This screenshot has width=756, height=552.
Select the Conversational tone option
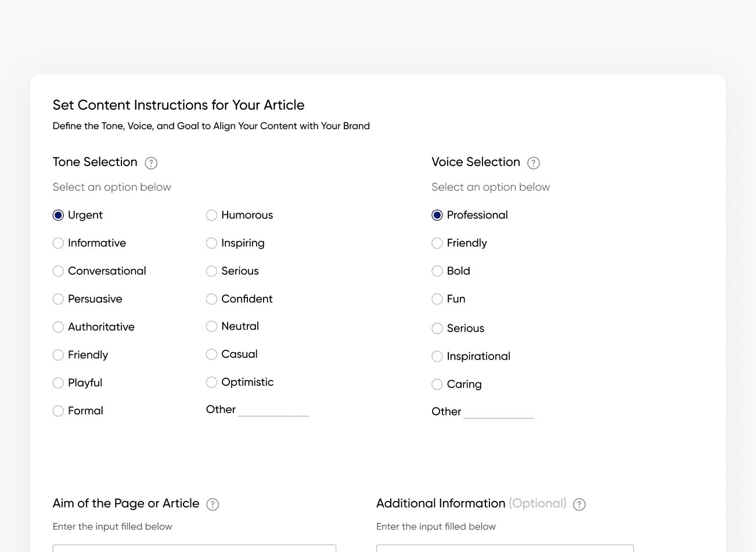[58, 271]
